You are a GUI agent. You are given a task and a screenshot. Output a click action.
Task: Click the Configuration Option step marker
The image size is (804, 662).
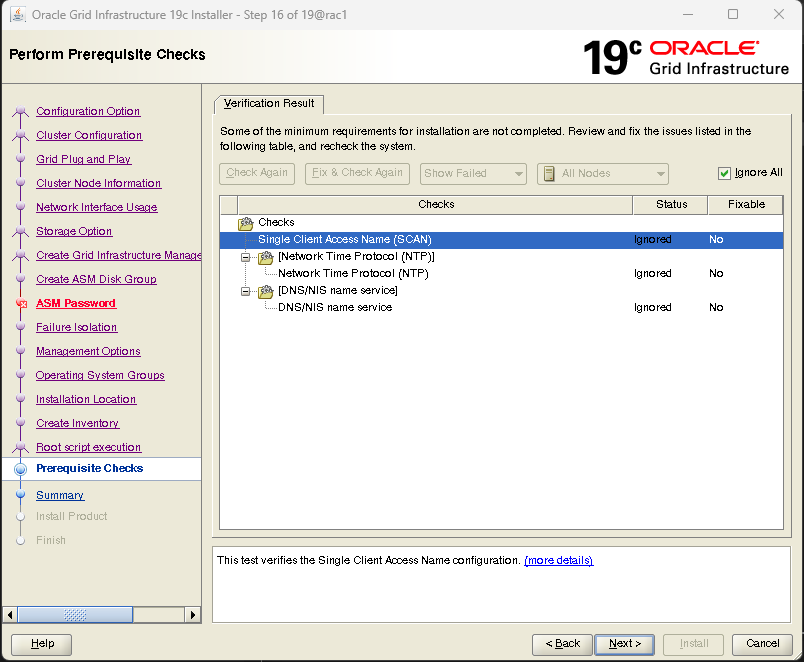point(21,111)
